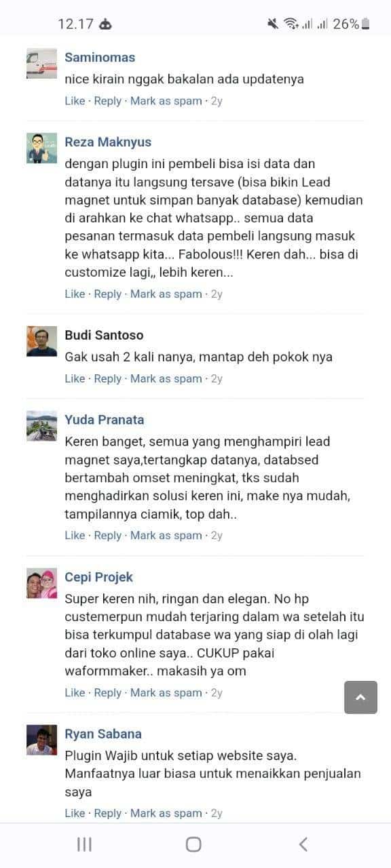Open Android recent apps navigation icon
The image size is (391, 868).
(84, 844)
